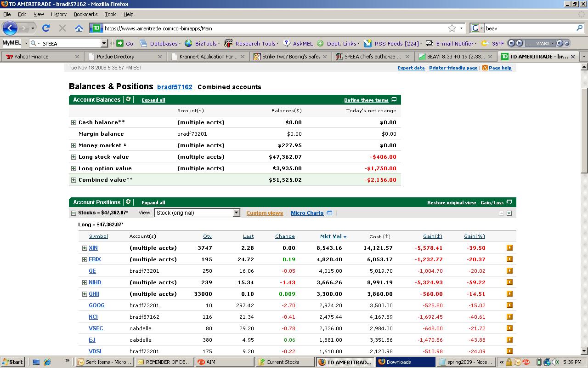Bookmark this page with star icon
The image size is (588, 368).
[x=452, y=28]
